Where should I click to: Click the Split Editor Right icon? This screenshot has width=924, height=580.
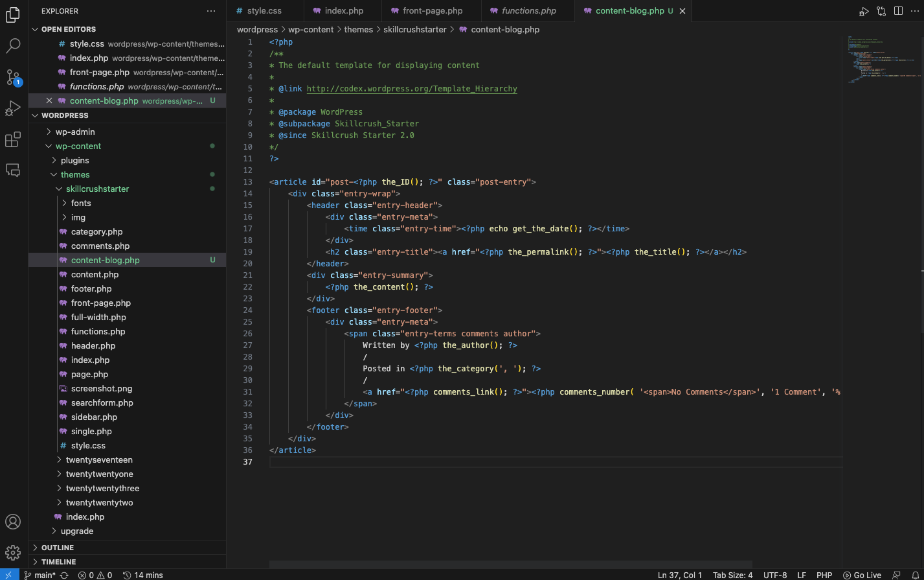click(x=898, y=11)
